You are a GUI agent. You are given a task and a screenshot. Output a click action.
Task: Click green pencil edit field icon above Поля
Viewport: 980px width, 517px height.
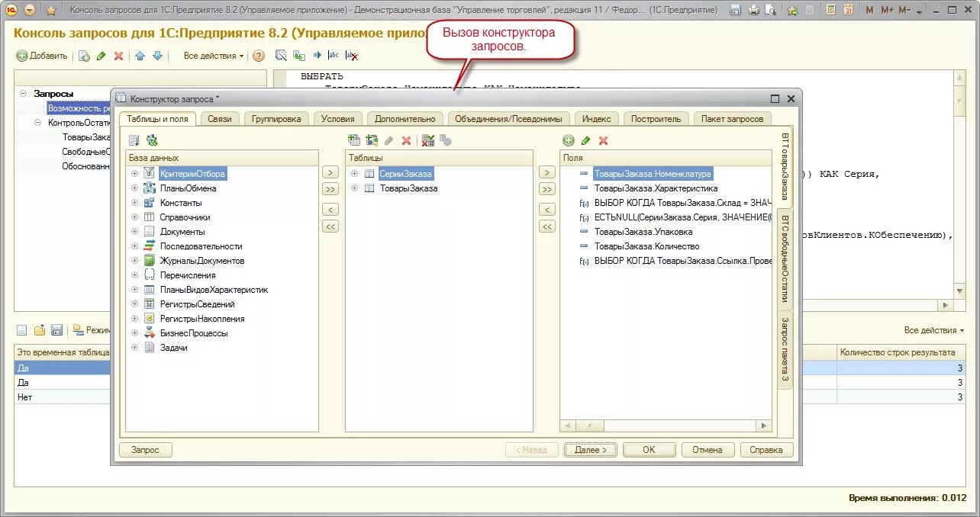[585, 140]
